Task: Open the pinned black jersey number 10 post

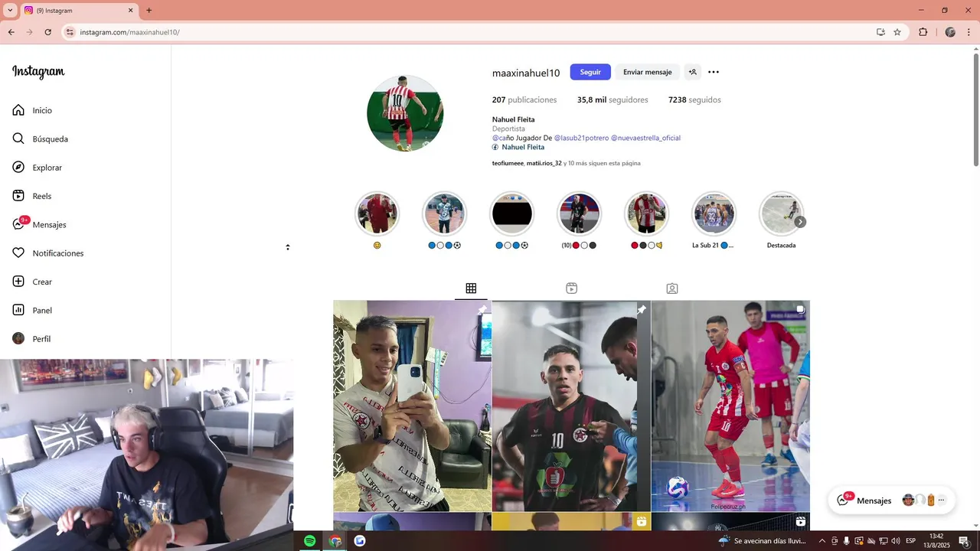Action: tap(571, 406)
